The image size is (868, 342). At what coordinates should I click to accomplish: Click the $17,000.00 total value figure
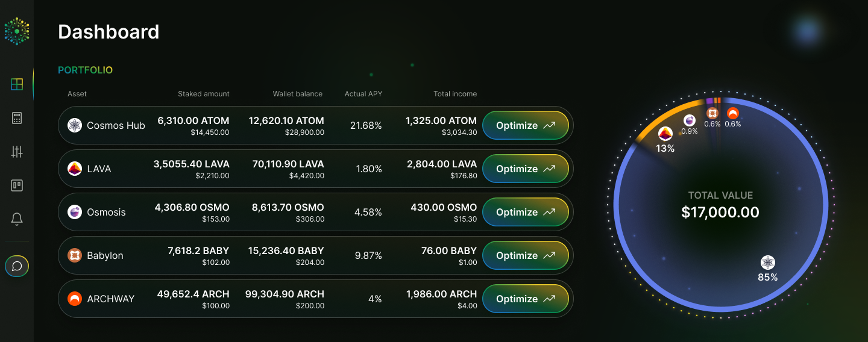click(x=720, y=212)
